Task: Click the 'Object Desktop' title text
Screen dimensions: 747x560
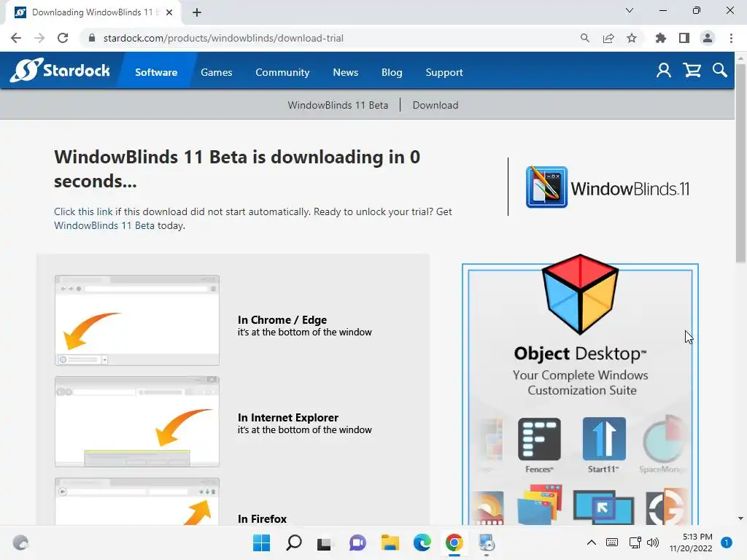Action: [x=580, y=354]
